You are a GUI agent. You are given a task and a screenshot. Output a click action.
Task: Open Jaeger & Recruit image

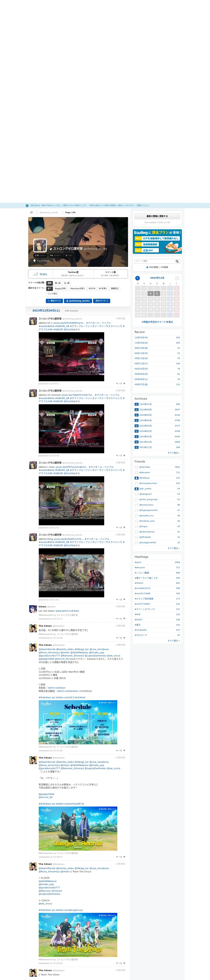tap(78, 829)
